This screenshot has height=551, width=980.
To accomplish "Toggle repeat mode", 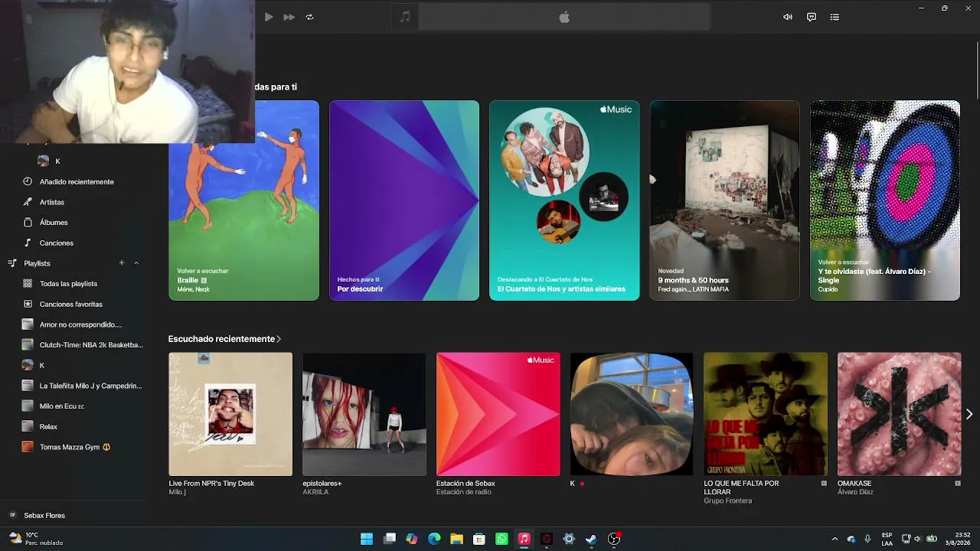I will [310, 17].
